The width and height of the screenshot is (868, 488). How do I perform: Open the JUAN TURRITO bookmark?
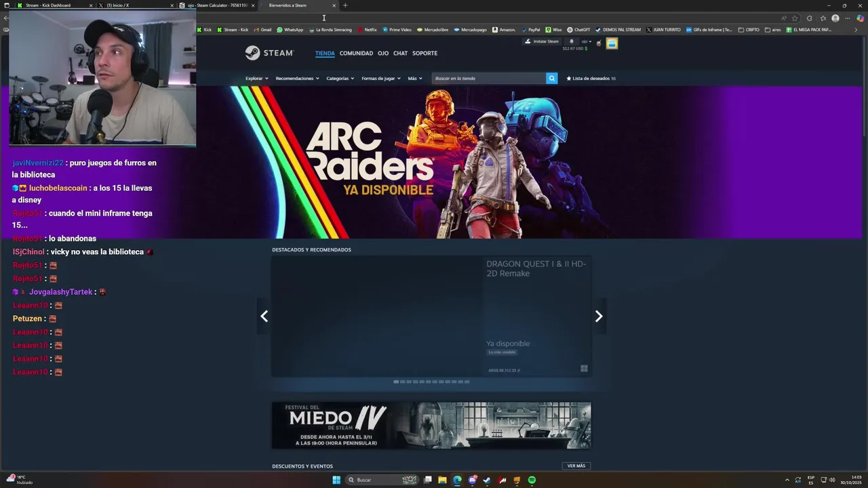tap(663, 30)
